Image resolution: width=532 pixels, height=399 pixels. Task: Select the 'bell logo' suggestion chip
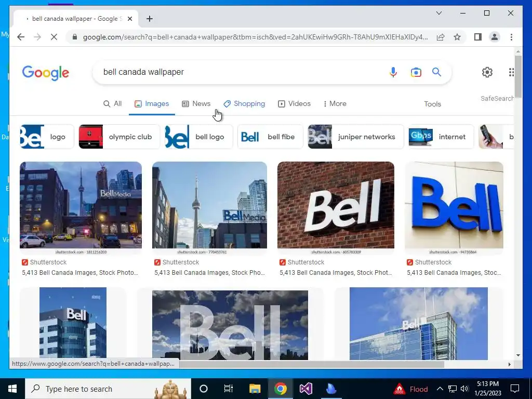pos(199,137)
